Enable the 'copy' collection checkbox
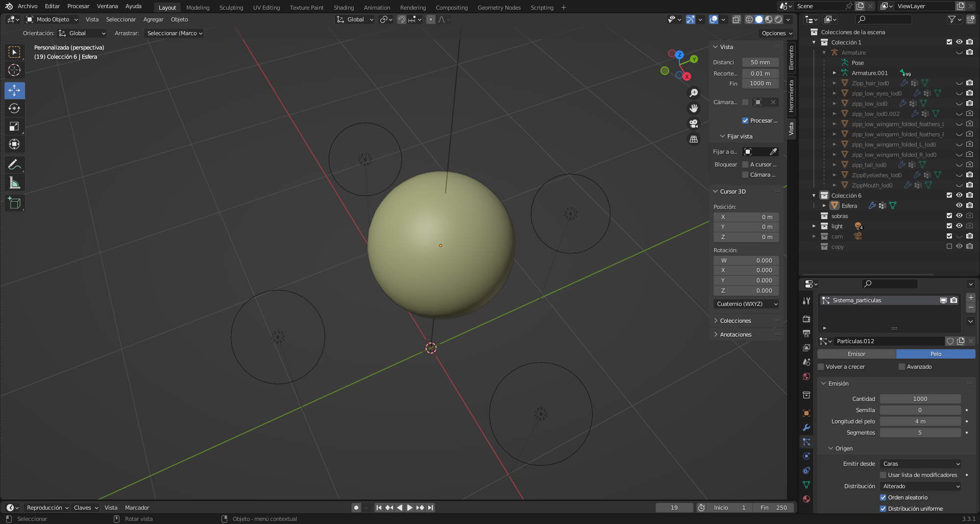Viewport: 980px width, 524px height. point(949,247)
